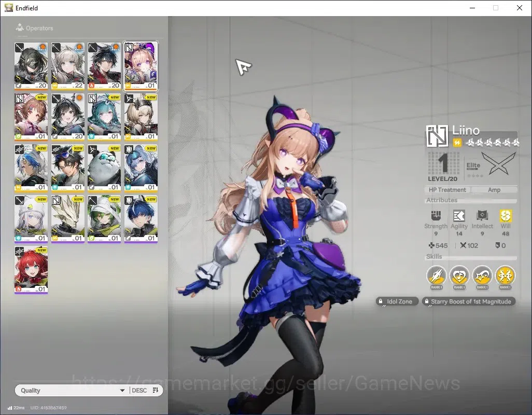Select the panda operator card
The width and height of the screenshot is (532, 415).
click(x=104, y=168)
